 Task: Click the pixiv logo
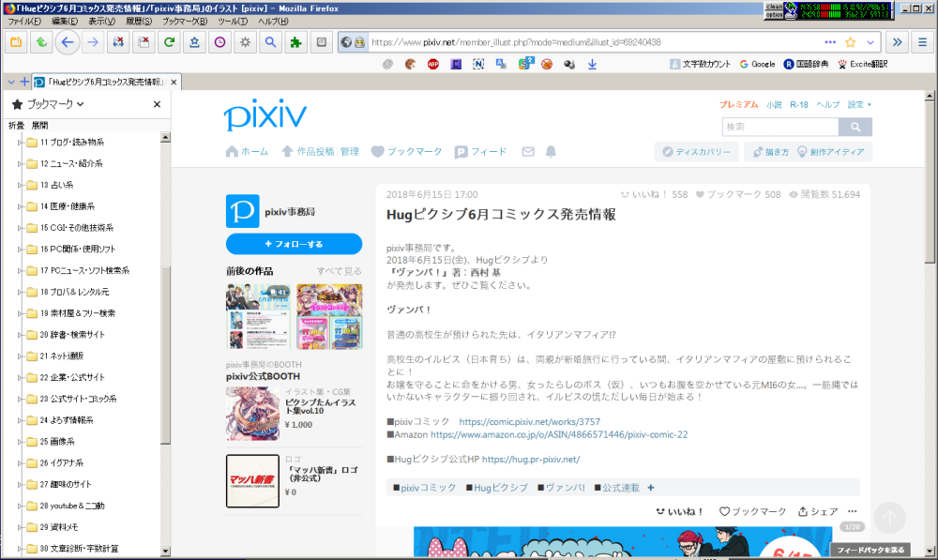point(265,114)
